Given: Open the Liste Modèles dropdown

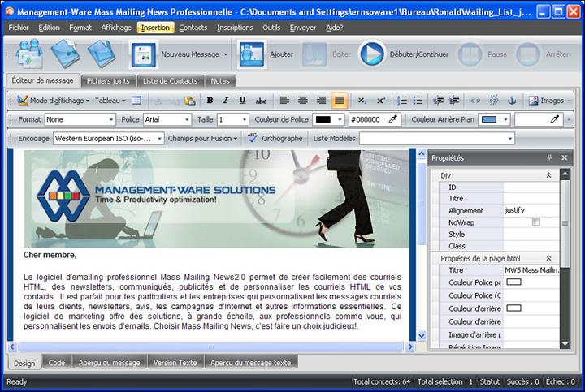Looking at the screenshot, I should point(510,139).
